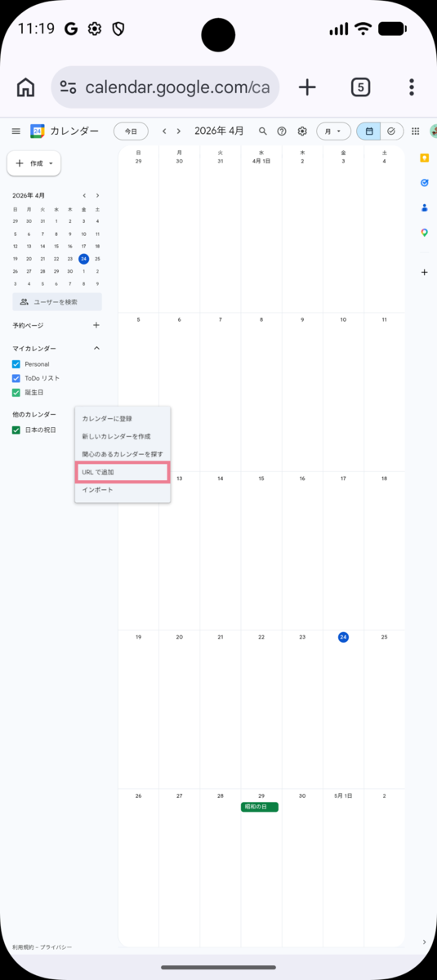This screenshot has width=437, height=980.
Task: Open the main hamburger menu
Action: pos(16,131)
